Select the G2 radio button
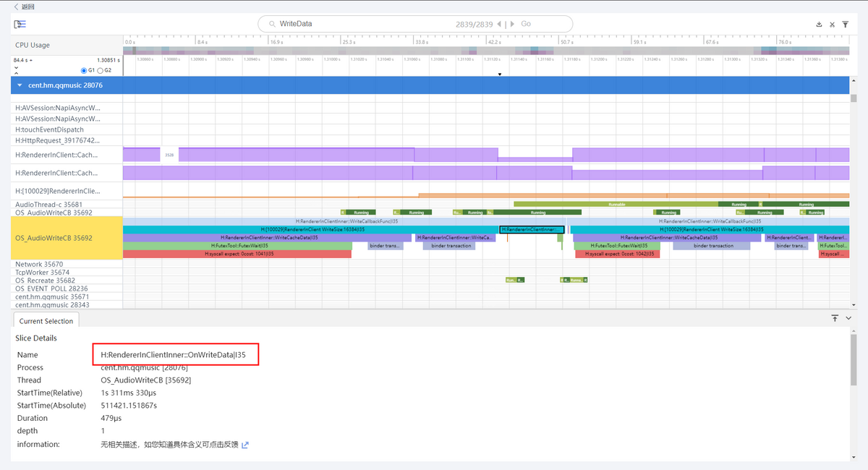 click(x=101, y=70)
